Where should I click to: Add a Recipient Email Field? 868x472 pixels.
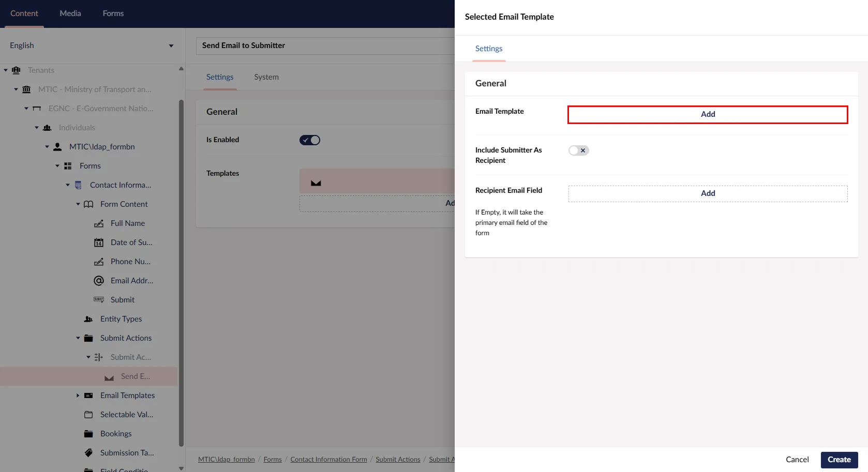point(707,193)
